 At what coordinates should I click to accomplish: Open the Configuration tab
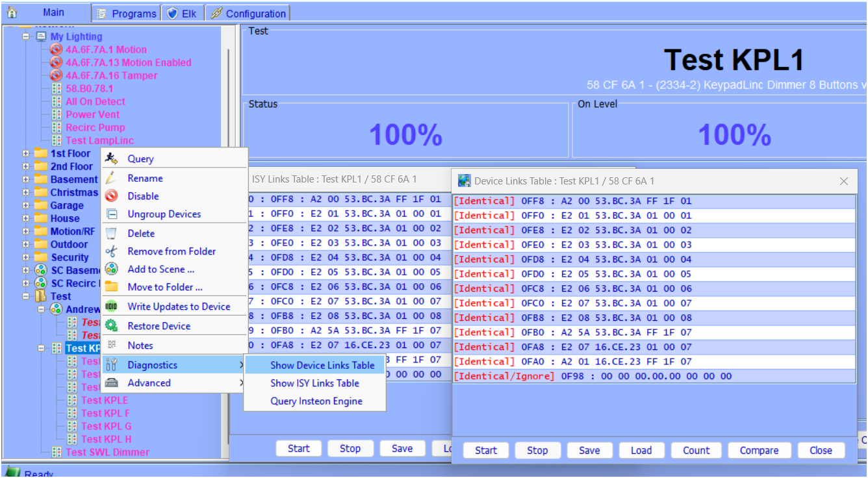[248, 14]
